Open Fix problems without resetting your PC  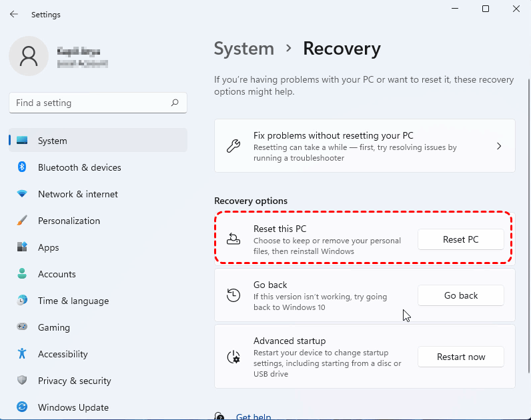(x=365, y=146)
